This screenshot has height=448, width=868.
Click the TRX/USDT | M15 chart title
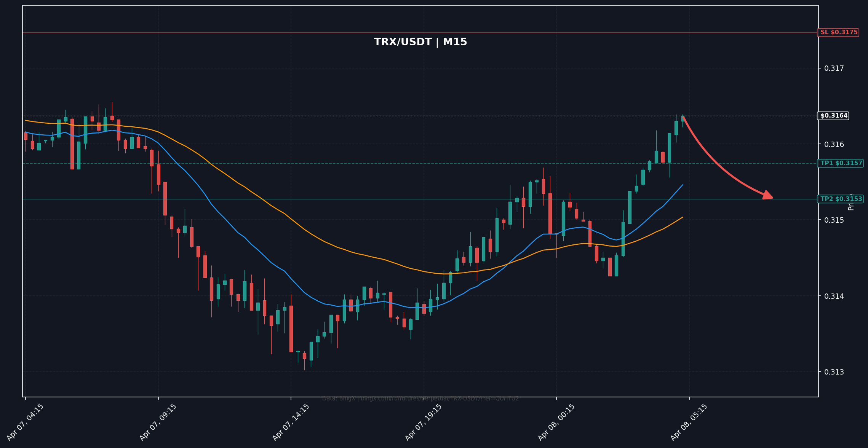tap(420, 42)
